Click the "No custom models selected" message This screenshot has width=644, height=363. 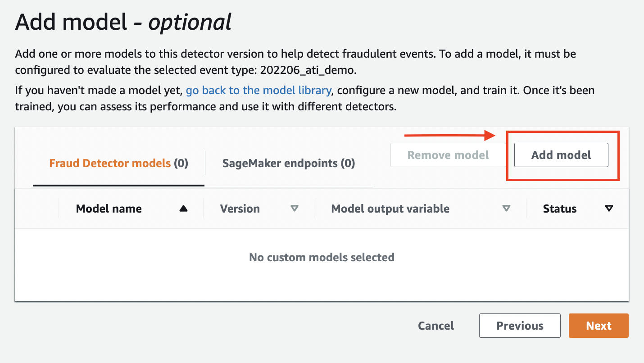[x=322, y=257]
